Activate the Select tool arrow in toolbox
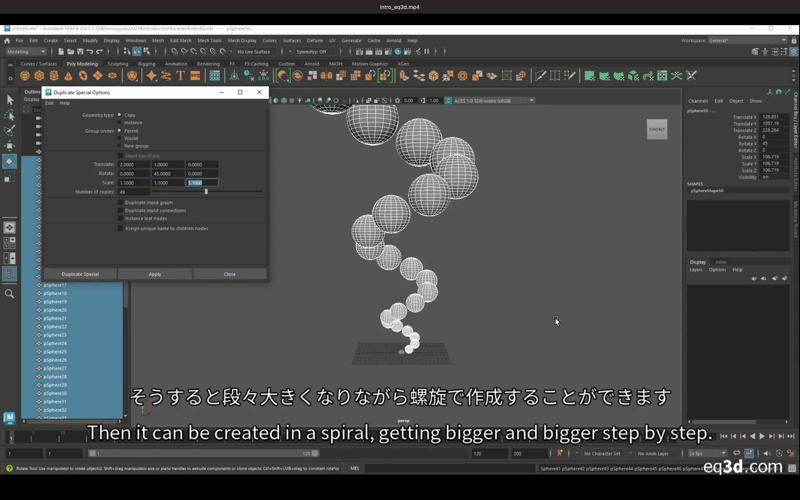 point(10,99)
